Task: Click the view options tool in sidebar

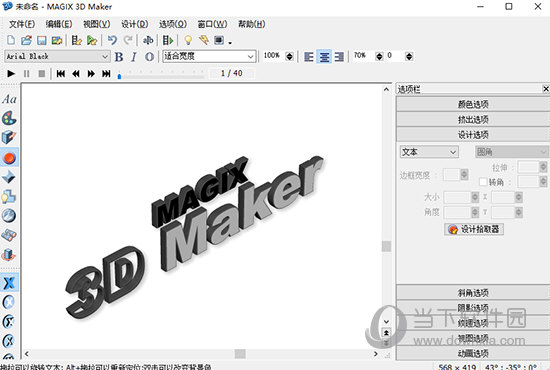Action: [9, 235]
